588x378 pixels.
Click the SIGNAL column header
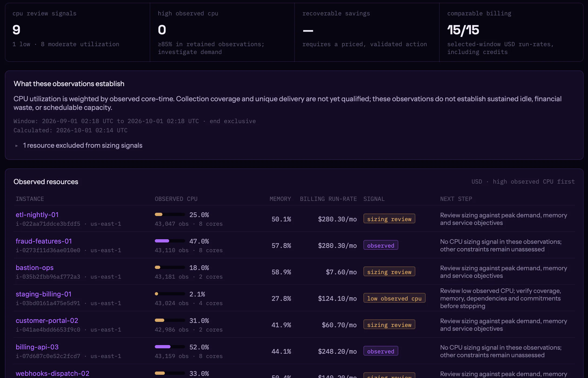[374, 199]
